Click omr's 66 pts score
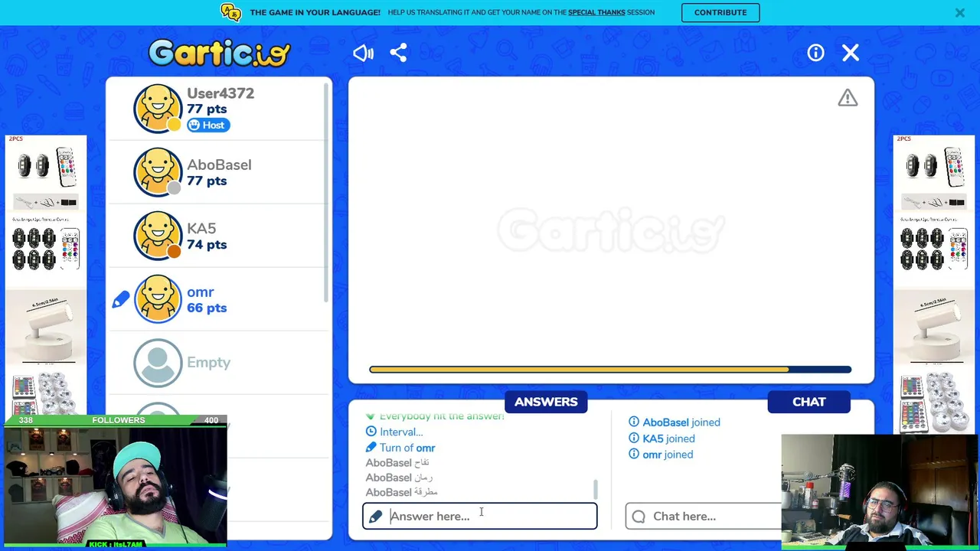Screen dimensions: 980x551 click(207, 308)
